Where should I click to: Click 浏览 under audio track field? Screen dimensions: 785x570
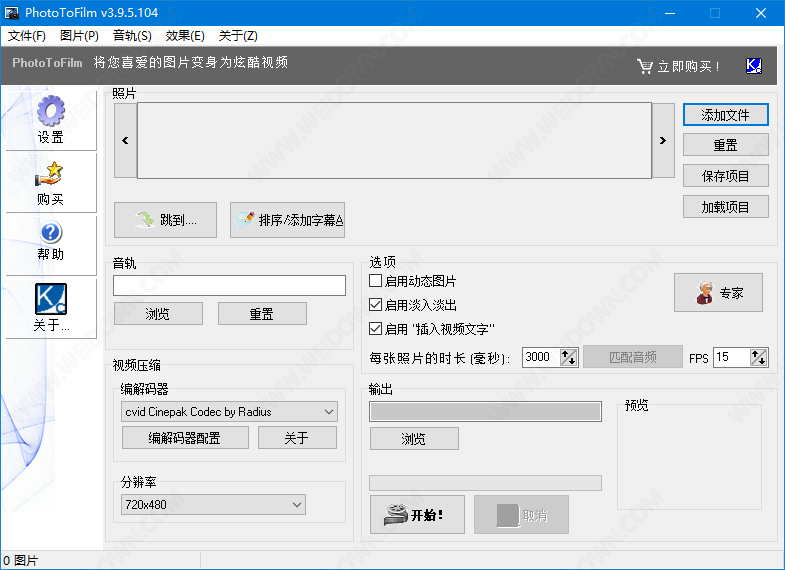158,314
